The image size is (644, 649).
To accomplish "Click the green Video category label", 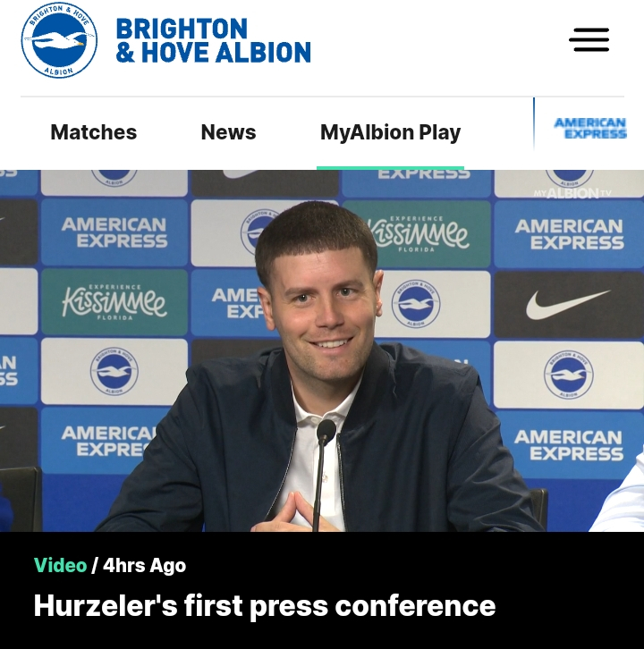I will point(61,565).
